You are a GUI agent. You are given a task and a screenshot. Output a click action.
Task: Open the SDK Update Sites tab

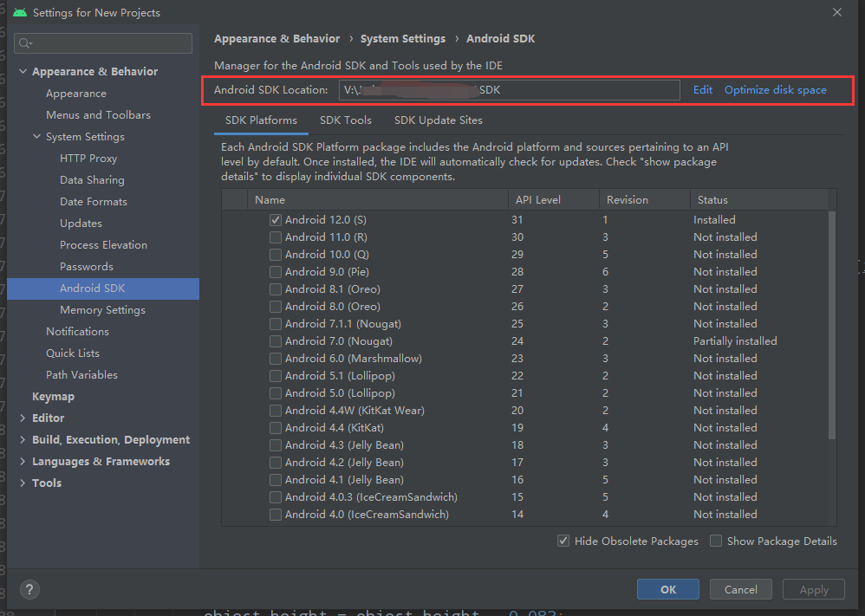click(438, 120)
